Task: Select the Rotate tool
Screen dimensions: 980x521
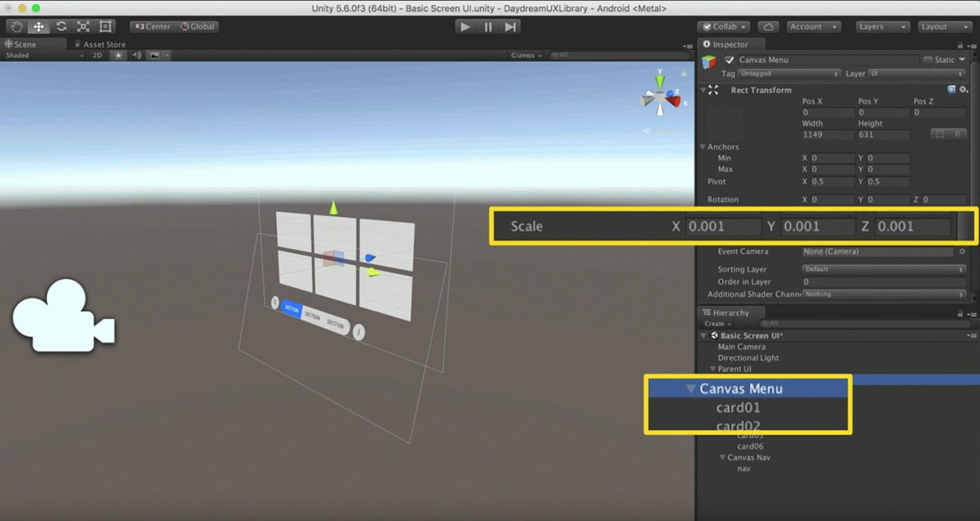Action: click(61, 26)
